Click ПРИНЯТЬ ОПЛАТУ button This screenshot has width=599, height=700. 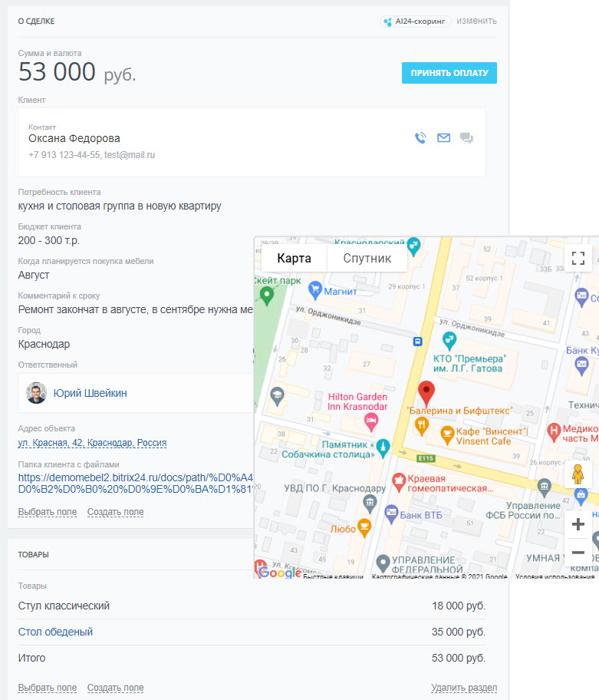click(x=449, y=73)
